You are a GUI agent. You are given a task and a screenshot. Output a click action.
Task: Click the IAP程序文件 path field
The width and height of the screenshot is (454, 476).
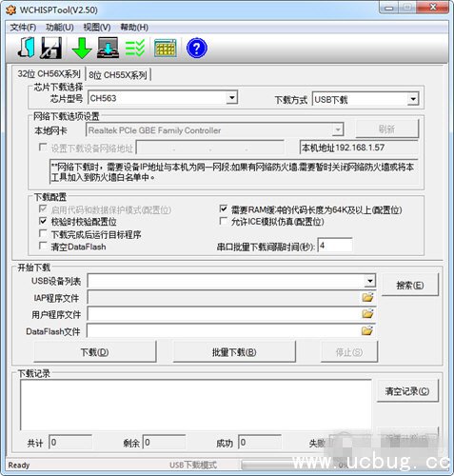231,297
